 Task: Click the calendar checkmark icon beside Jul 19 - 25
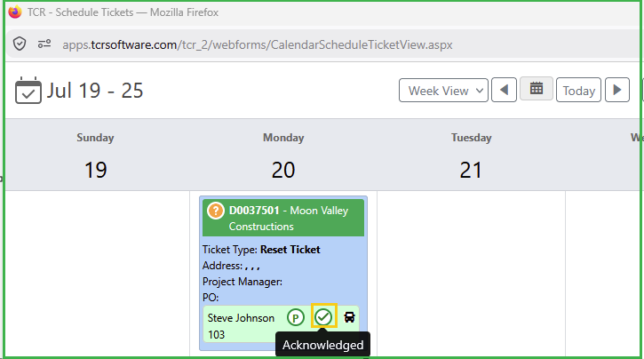(28, 90)
